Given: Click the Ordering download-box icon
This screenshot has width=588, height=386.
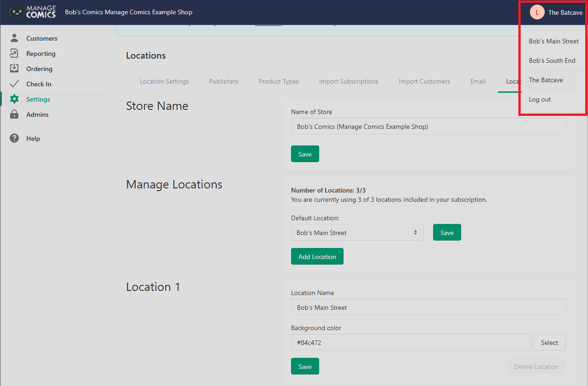Looking at the screenshot, I should 14,69.
